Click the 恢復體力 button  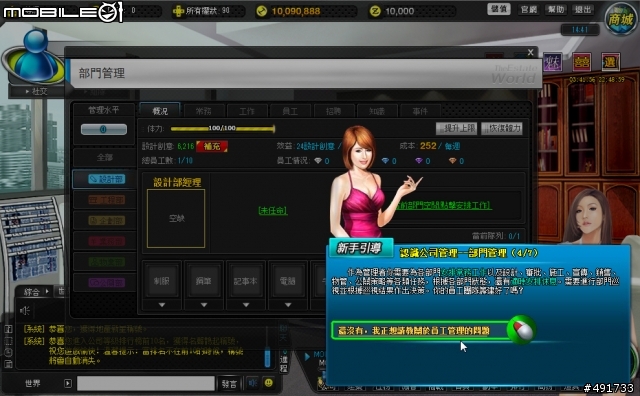tap(502, 129)
